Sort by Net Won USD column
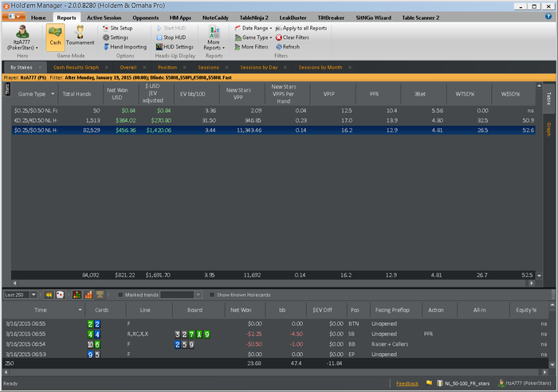558x392 pixels. click(x=120, y=94)
